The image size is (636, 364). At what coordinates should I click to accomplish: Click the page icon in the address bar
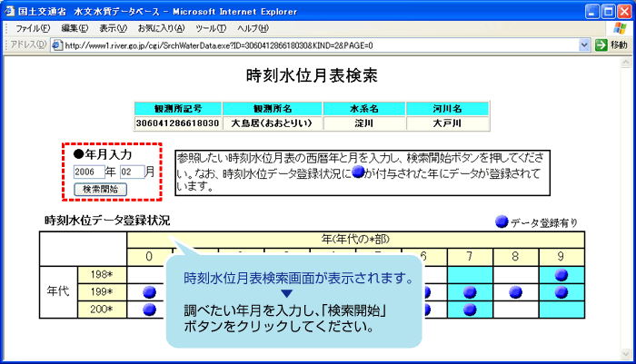tap(56, 44)
